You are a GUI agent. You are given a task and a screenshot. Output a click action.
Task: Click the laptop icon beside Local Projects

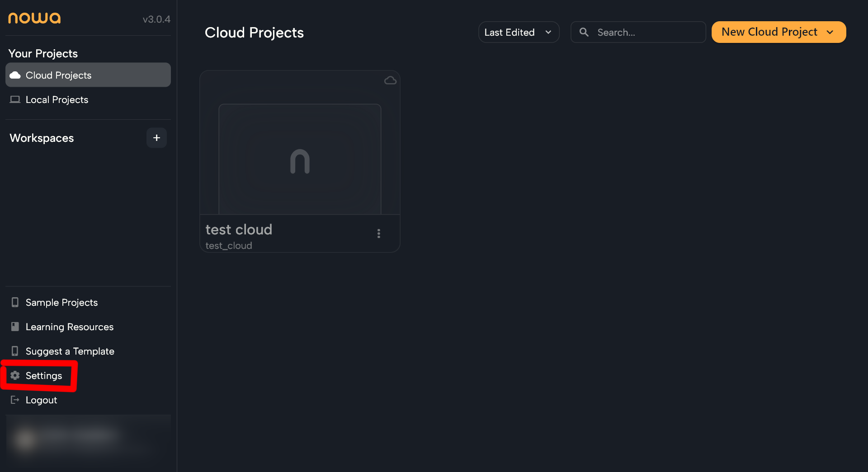[15, 99]
